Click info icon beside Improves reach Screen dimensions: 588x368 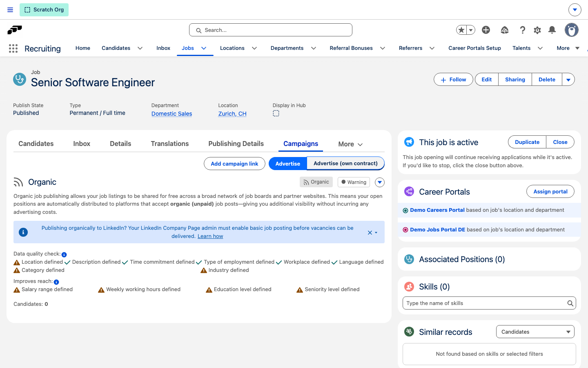point(56,282)
